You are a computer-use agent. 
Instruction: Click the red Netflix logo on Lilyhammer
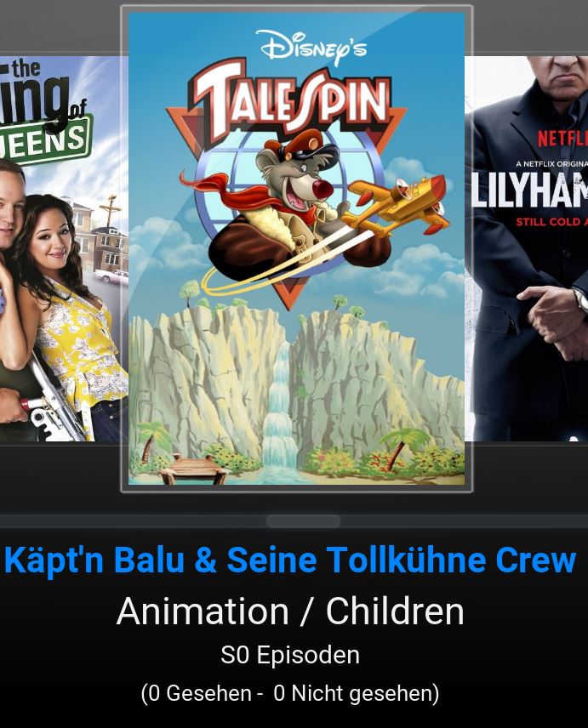coord(563,138)
